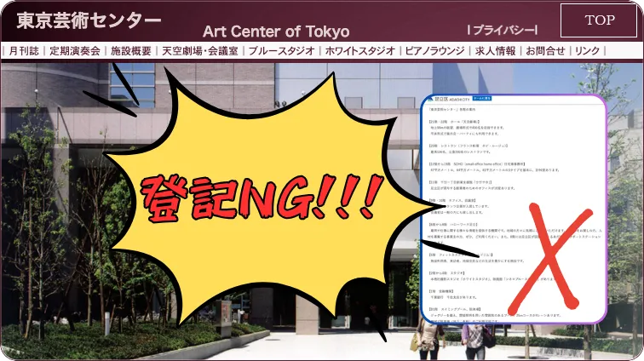Select 定期演奏会 in navigation bar
The width and height of the screenshot is (644, 361).
(75, 51)
